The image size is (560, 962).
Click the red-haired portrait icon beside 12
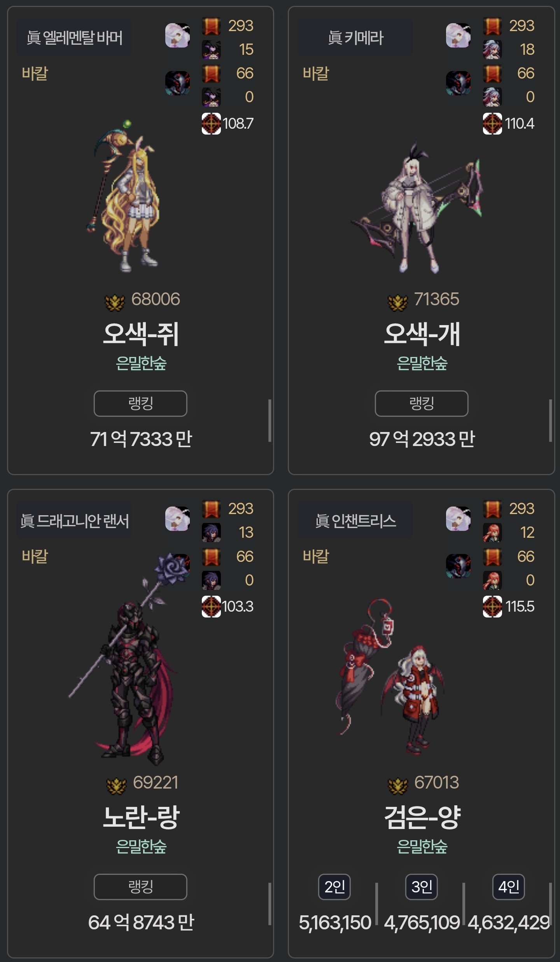click(x=492, y=533)
